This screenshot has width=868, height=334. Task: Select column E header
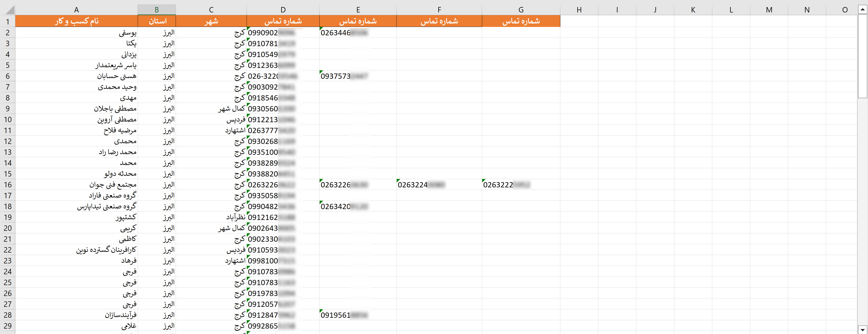[358, 10]
